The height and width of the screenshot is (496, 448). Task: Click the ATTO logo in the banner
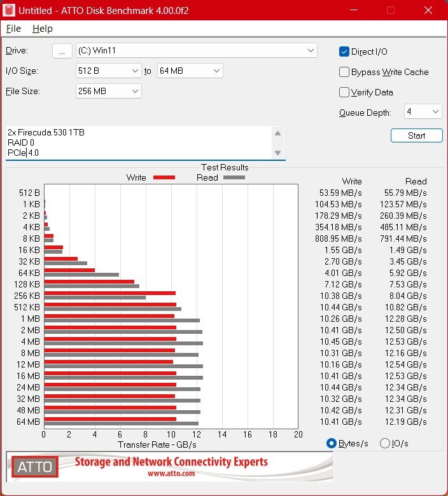(x=35, y=467)
